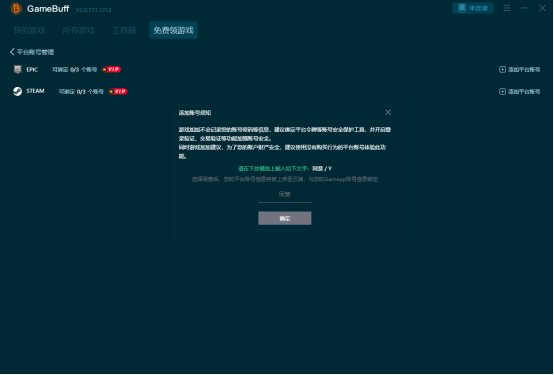Screen dimensions: 554x375
Task: Switch to the 所有游戏 tab
Action: pyautogui.click(x=78, y=30)
